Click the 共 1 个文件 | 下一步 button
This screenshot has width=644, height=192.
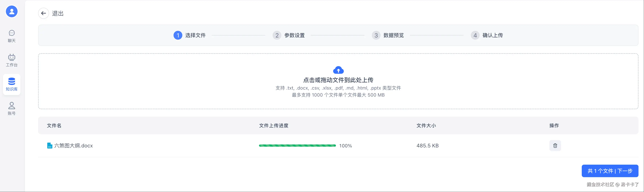pyautogui.click(x=610, y=171)
